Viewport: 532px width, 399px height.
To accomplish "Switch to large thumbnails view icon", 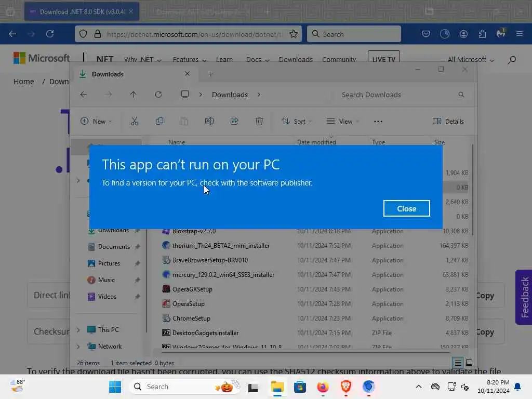I will [x=469, y=363].
